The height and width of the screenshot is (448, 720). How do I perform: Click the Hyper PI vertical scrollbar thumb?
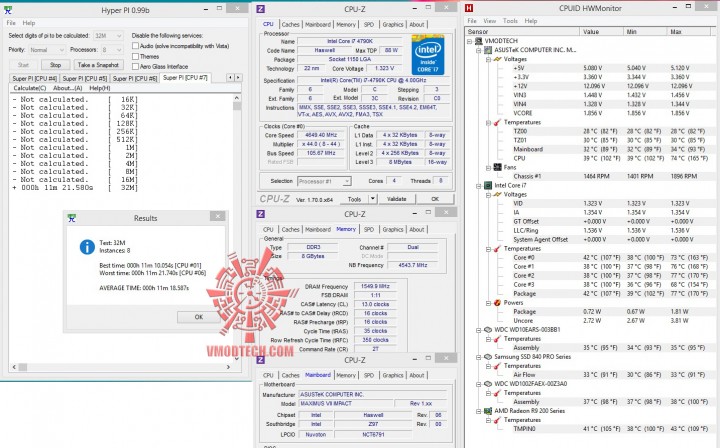(237, 106)
